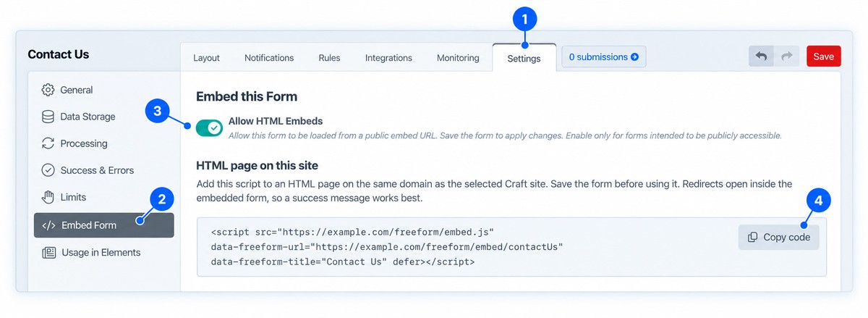Click the Embed Form code brackets icon
This screenshot has width=868, height=318.
coord(48,225)
